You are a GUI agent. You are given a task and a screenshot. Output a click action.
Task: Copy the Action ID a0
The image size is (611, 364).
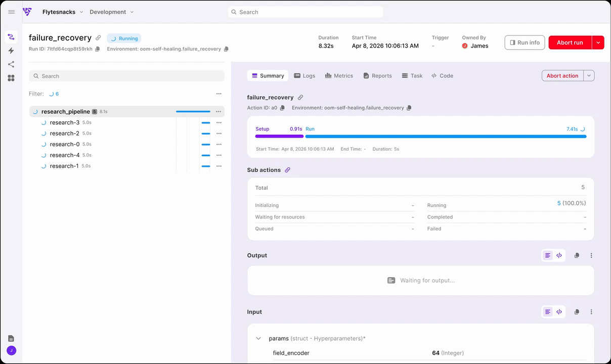tap(282, 108)
